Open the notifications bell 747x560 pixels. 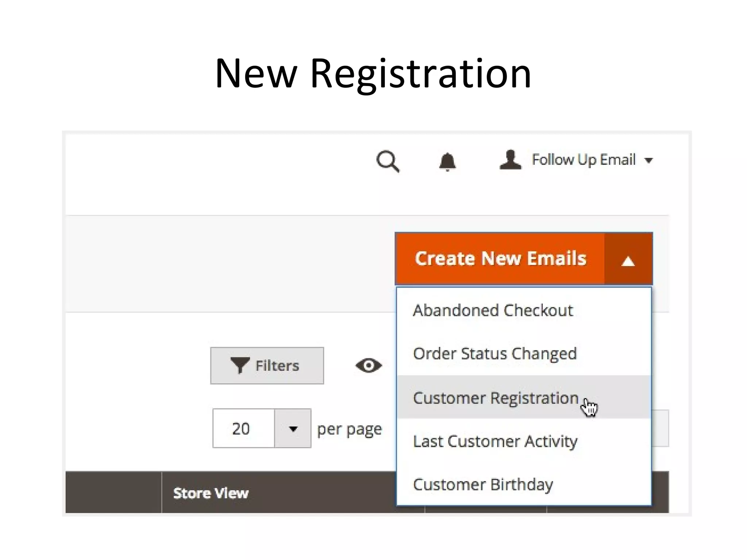click(448, 162)
